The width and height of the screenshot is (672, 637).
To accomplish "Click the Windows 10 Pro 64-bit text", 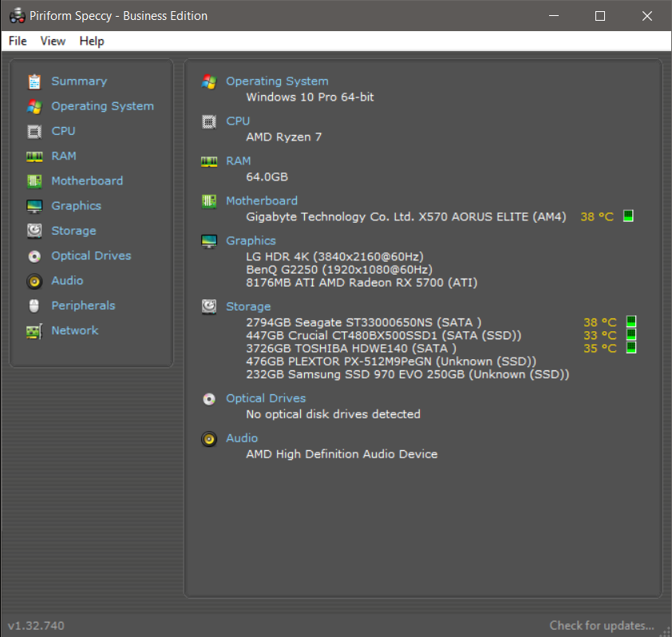I will pos(310,97).
